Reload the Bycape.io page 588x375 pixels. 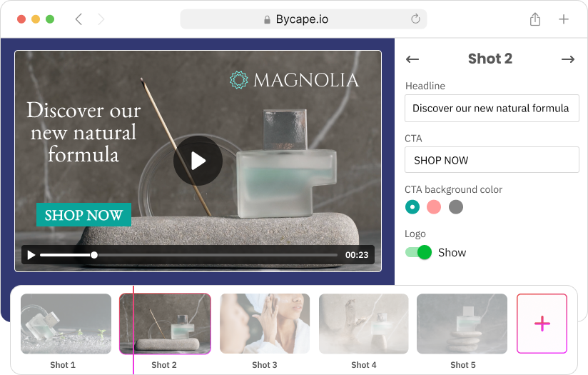coord(415,19)
